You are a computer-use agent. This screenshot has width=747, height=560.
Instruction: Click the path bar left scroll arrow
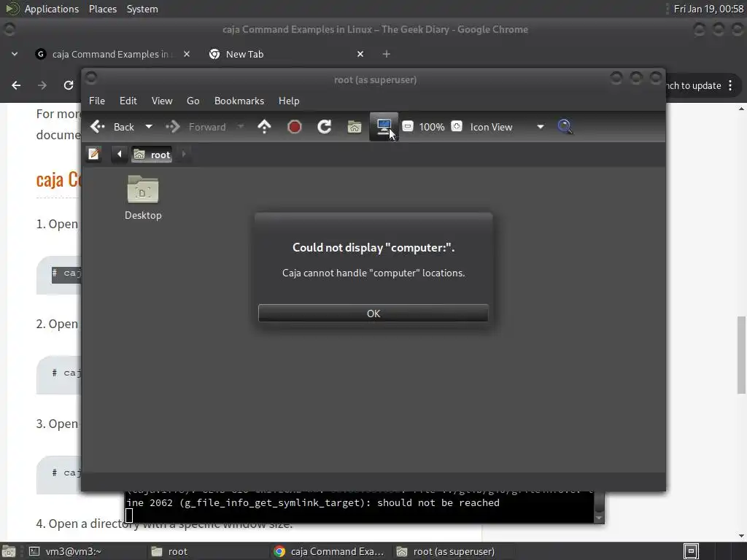(x=119, y=155)
